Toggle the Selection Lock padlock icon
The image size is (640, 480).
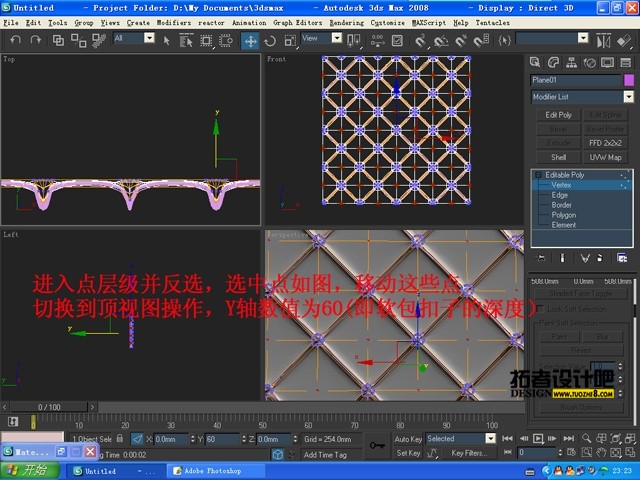click(x=120, y=438)
